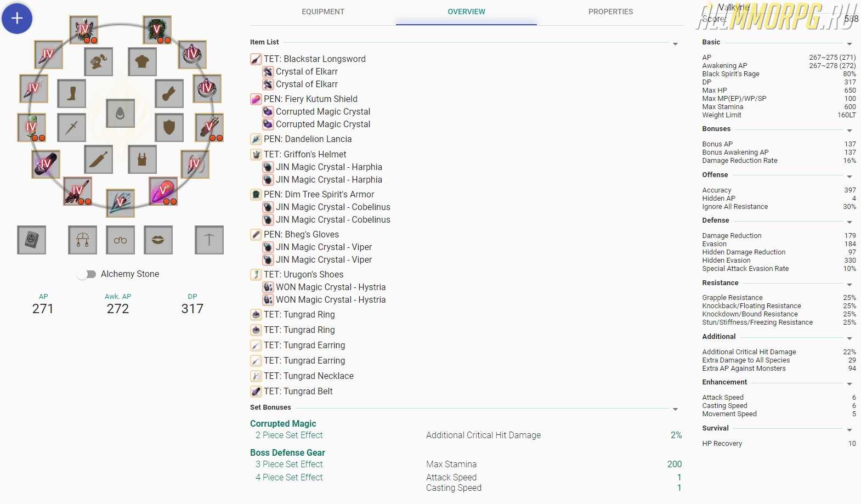Click the blue plus button

point(17,18)
